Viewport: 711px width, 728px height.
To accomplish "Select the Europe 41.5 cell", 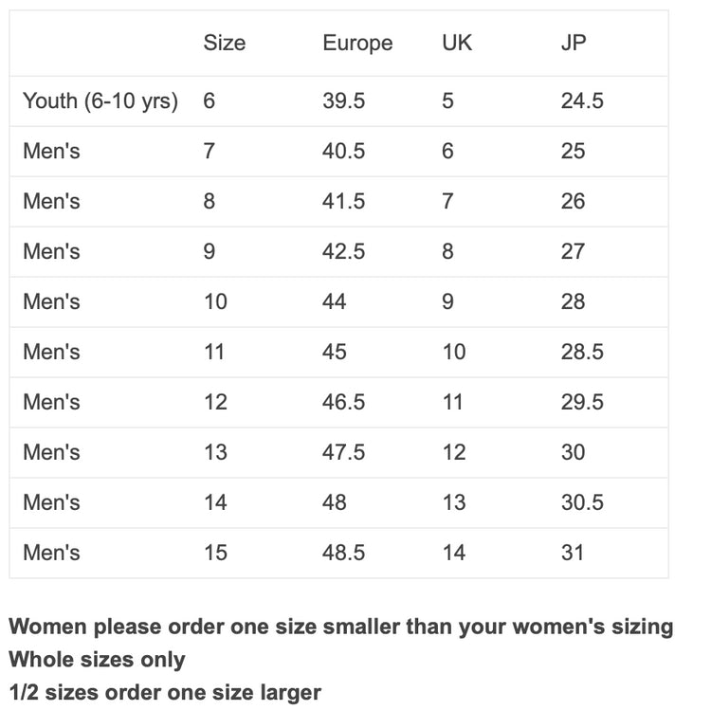I will (x=343, y=202).
